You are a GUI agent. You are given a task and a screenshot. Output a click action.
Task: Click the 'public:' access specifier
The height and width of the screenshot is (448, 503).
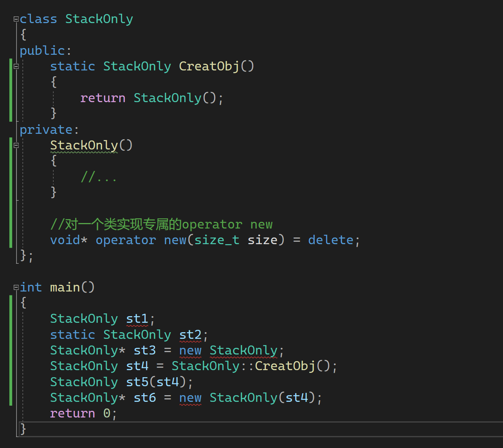pyautogui.click(x=46, y=50)
